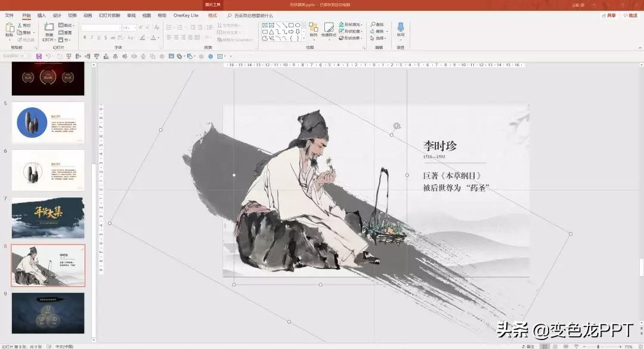Select the 替换 (Replace) tool

click(379, 31)
